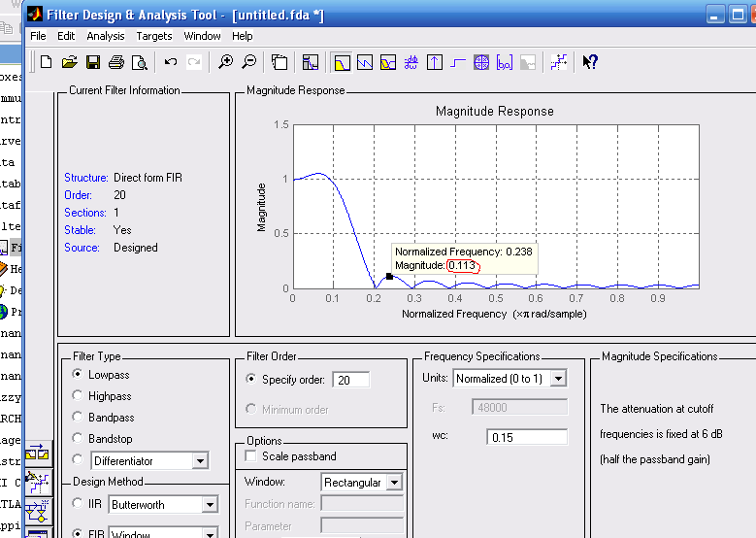Open Set Quantization Parameters sidebar panel
The height and width of the screenshot is (538, 756).
(37, 482)
